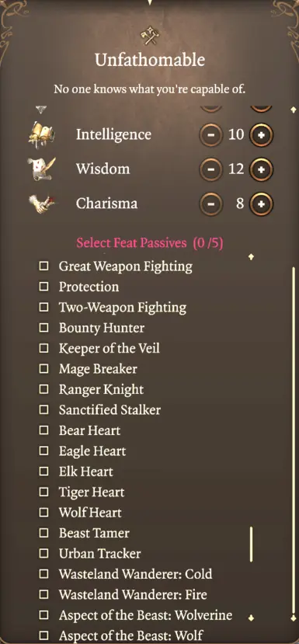Tick the Two-Weapon Fighting checkbox
The image size is (299, 644).
[x=43, y=307]
